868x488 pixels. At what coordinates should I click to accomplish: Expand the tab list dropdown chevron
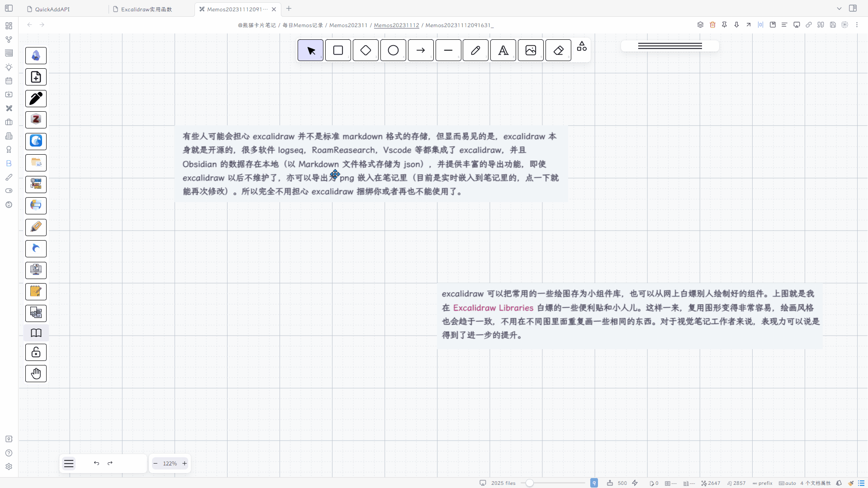coord(839,9)
